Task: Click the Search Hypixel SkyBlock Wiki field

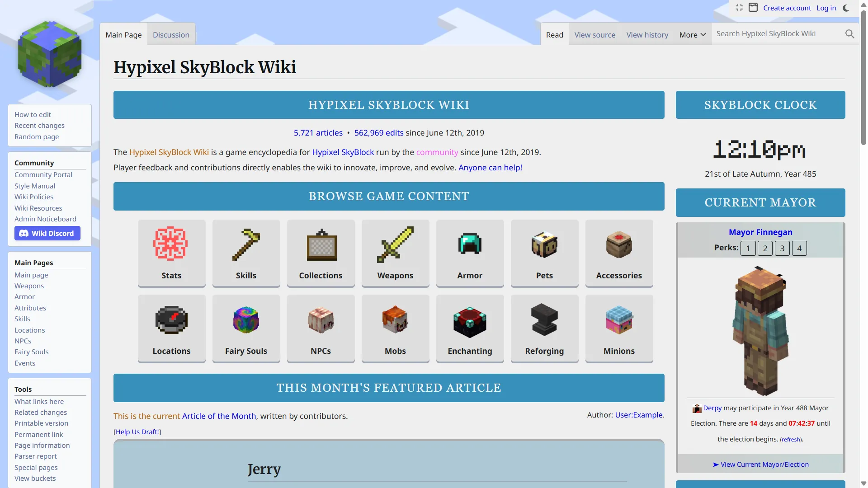Action: tap(778, 34)
